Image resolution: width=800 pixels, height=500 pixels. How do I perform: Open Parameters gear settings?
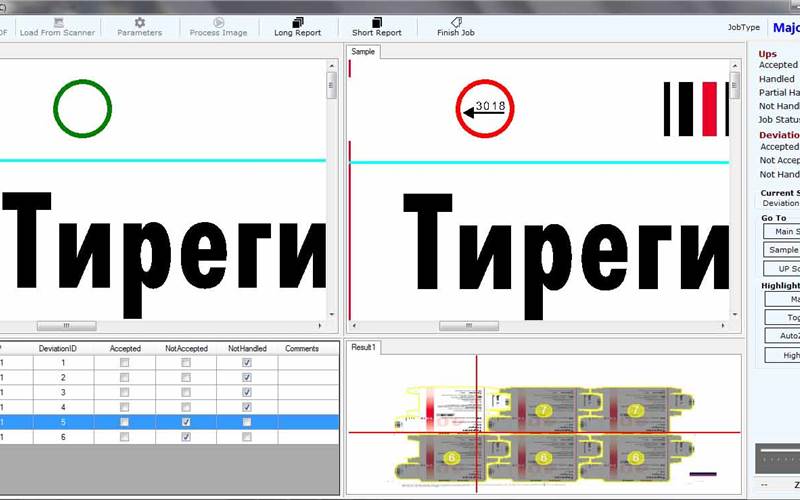point(139,22)
